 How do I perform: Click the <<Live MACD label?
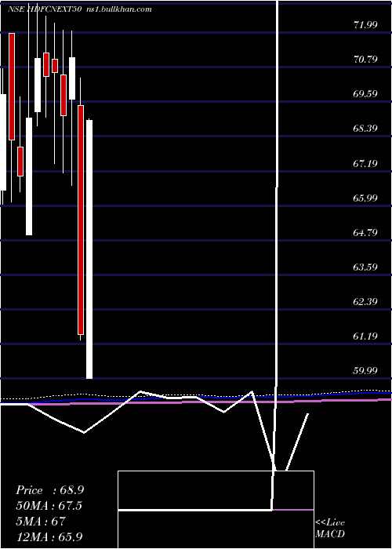pos(330,529)
